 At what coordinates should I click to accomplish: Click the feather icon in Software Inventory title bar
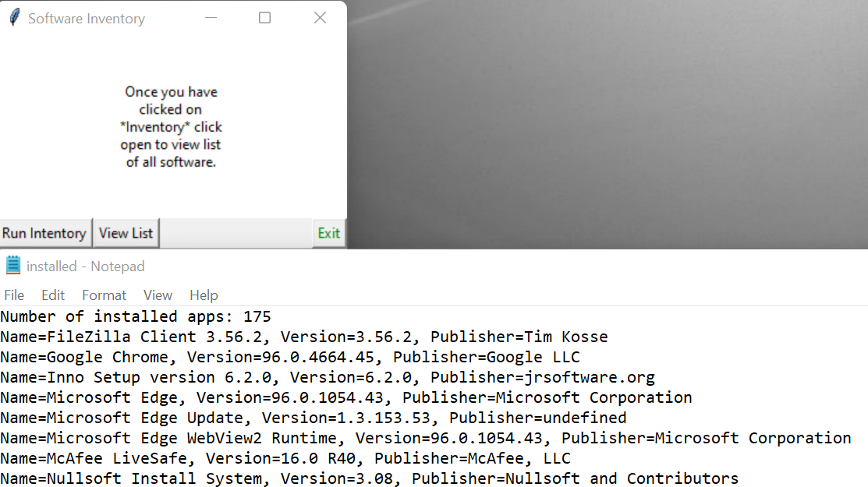tap(14, 18)
